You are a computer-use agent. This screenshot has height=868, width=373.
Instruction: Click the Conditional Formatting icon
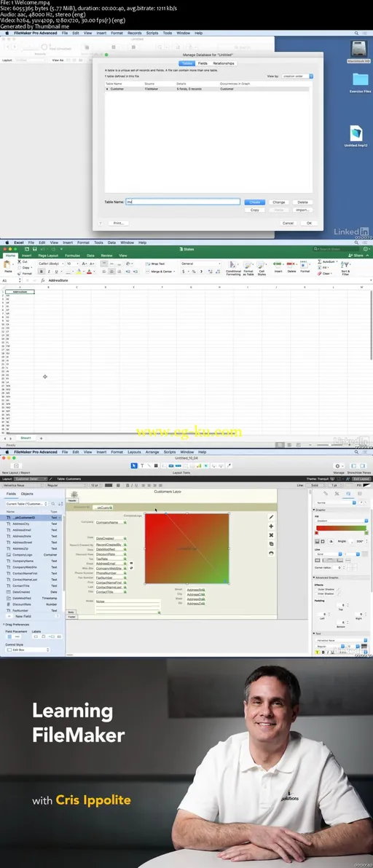[234, 267]
